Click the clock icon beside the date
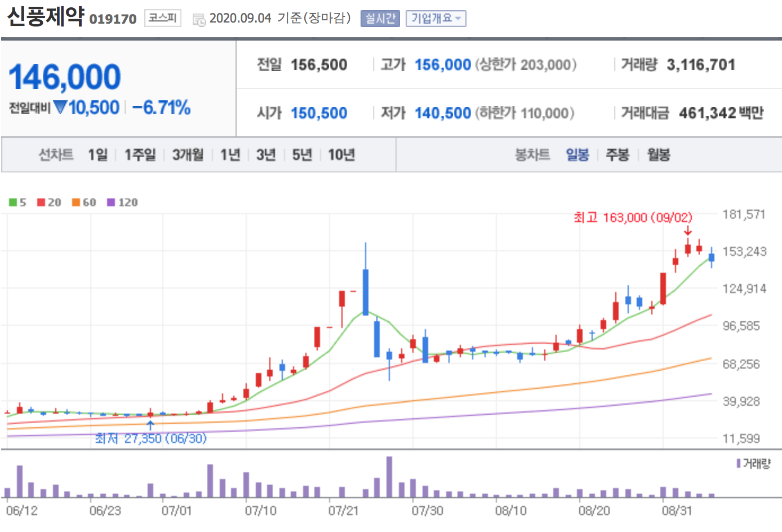 [x=199, y=20]
